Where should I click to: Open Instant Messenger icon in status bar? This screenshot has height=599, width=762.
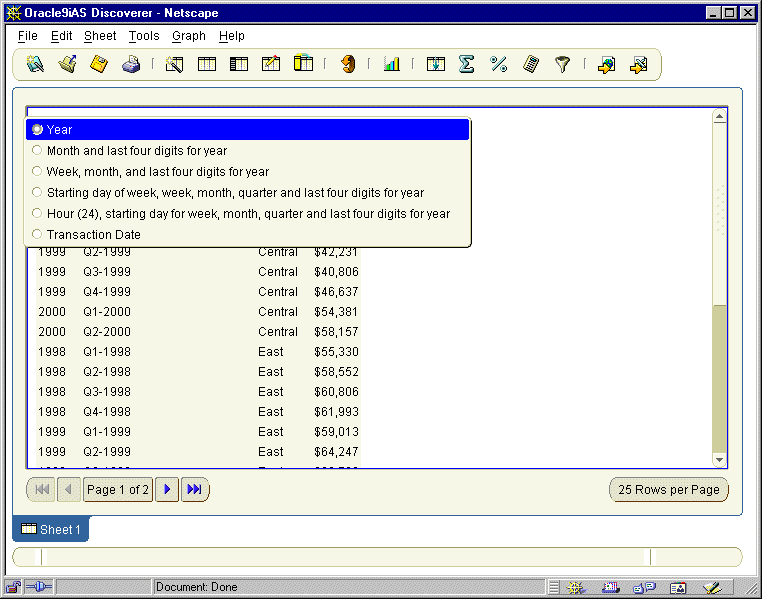[x=644, y=588]
